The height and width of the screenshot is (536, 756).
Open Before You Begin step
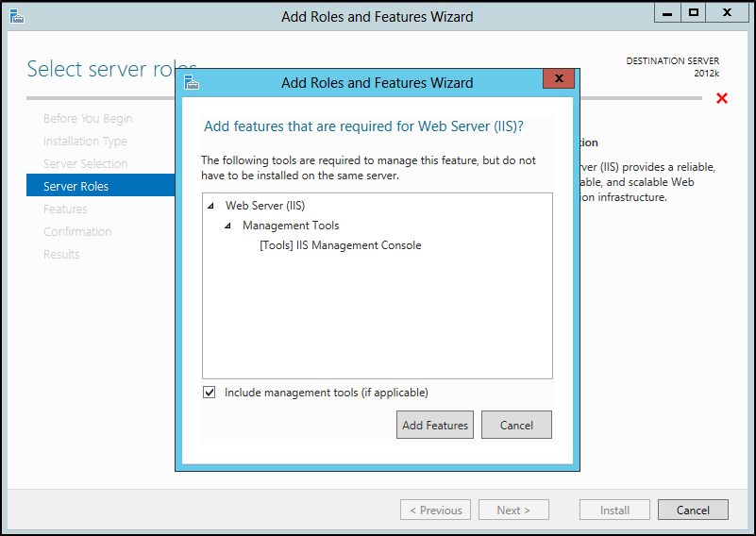tap(88, 119)
